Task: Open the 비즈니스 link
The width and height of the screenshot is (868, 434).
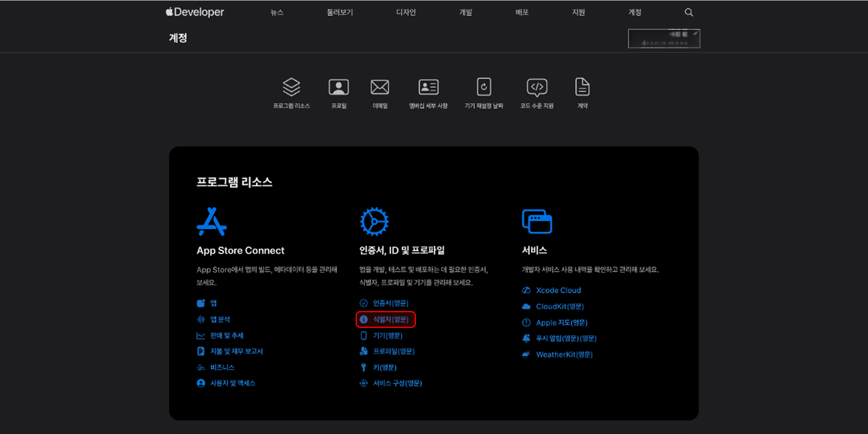Action: pos(222,367)
